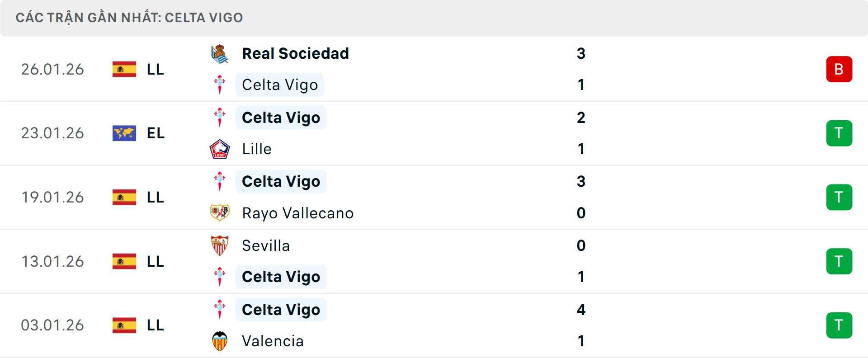Select the Europa League globe icon
868x358 pixels.
click(124, 133)
